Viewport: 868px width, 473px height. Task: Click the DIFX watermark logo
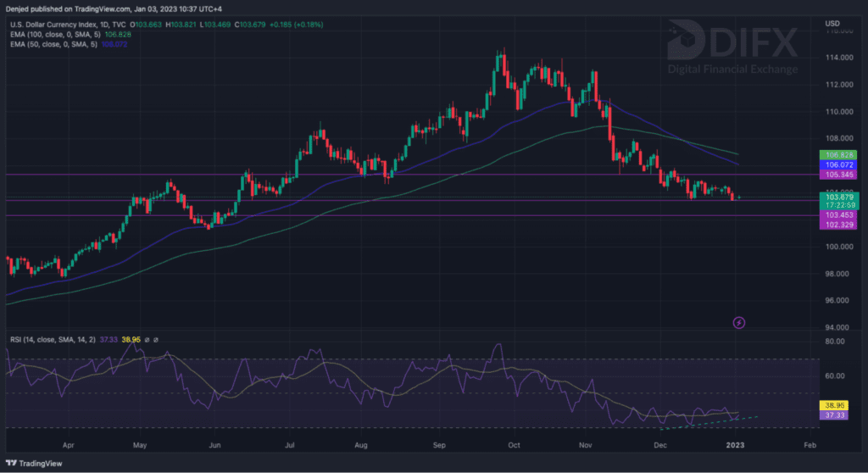pos(732,49)
